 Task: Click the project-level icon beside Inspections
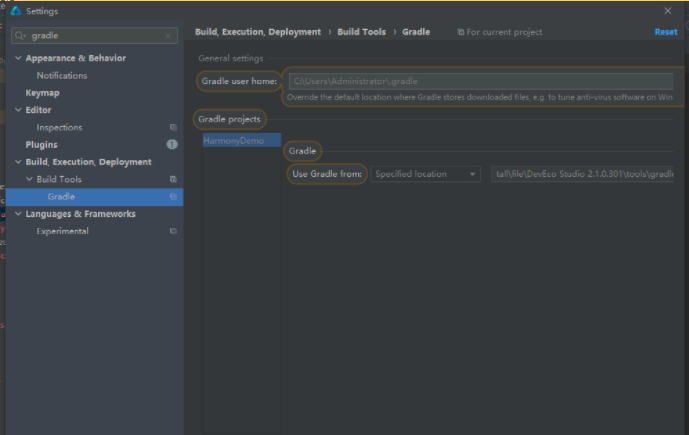tap(173, 127)
